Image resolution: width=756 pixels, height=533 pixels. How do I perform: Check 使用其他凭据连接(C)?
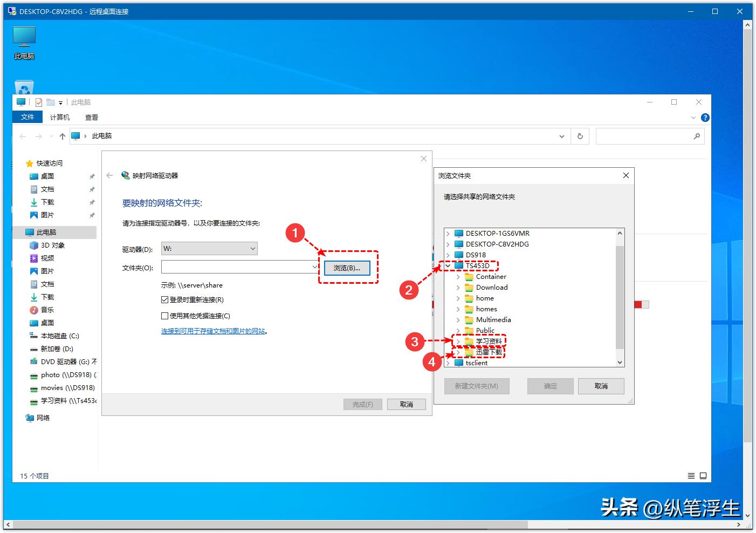[165, 316]
